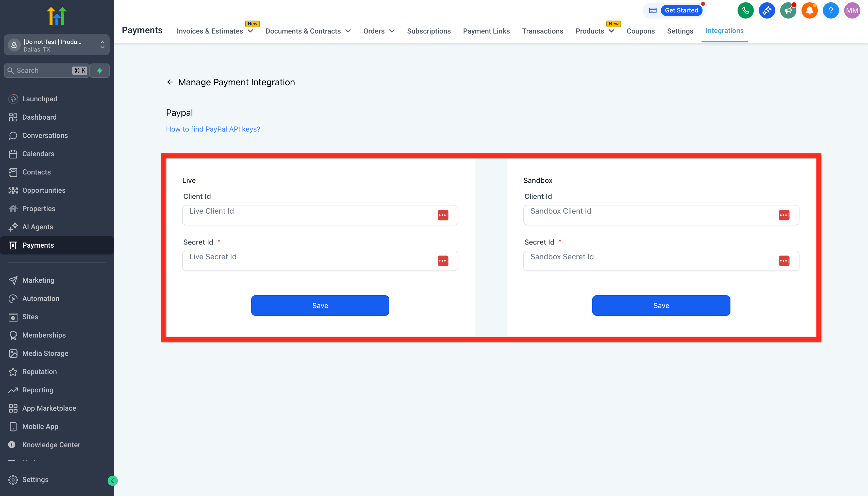868x496 pixels.
Task: Click the blue Ask AI sparkle icon
Action: pos(766,10)
